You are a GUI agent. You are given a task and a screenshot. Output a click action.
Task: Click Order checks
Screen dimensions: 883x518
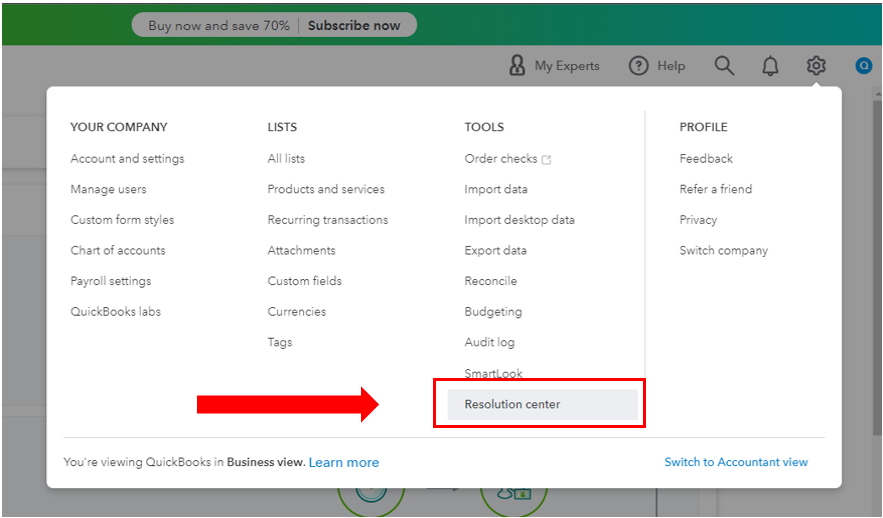pos(501,159)
